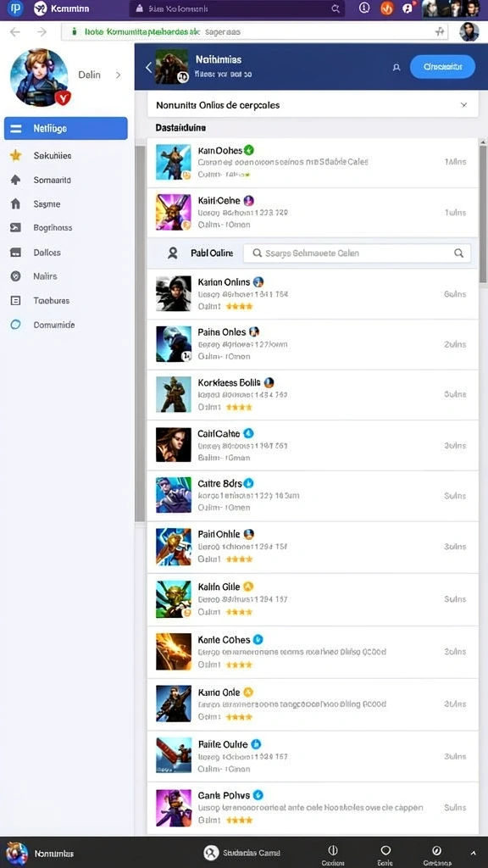Click the Nonumintas avatar in taskbar
The width and height of the screenshot is (488, 868).
pos(17,853)
